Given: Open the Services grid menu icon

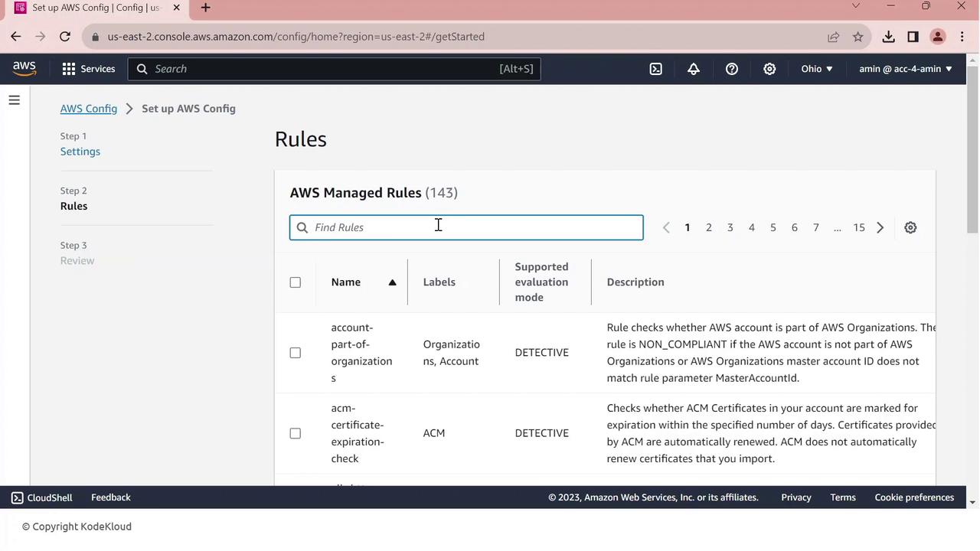Looking at the screenshot, I should [x=69, y=69].
